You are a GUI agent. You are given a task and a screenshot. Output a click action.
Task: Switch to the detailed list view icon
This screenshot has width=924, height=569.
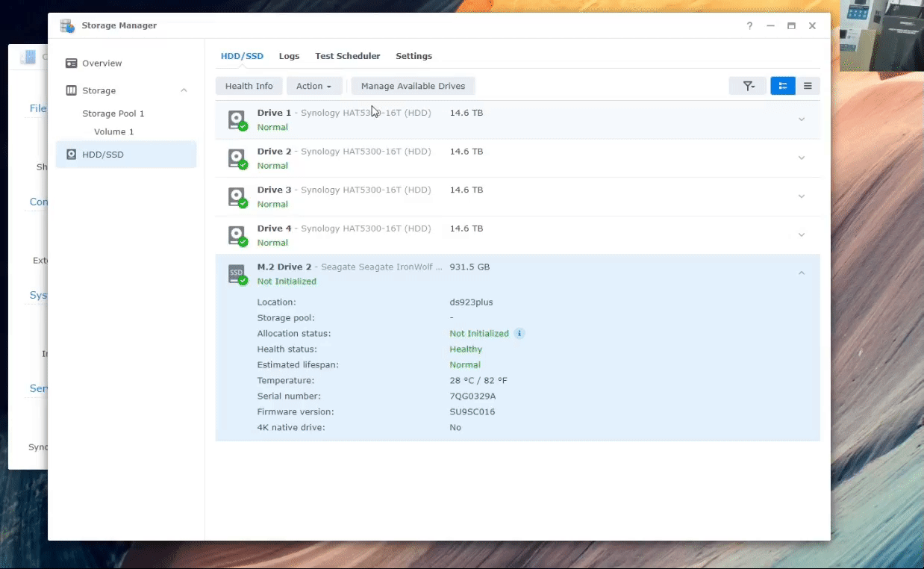point(783,86)
